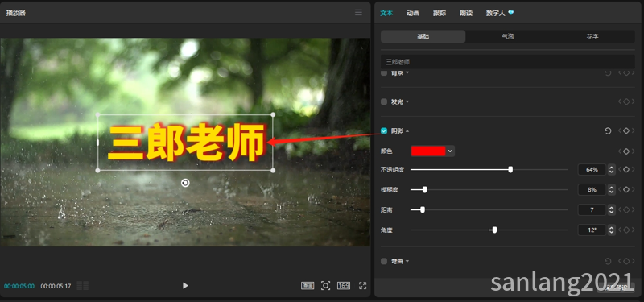Reset the 弯曲 curve settings
The width and height of the screenshot is (644, 302).
pyautogui.click(x=608, y=261)
